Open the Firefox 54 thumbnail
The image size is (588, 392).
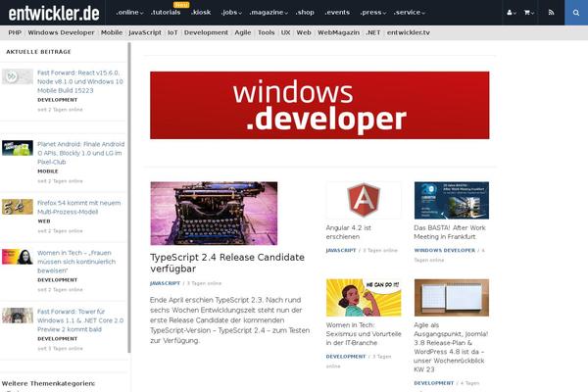(x=18, y=207)
